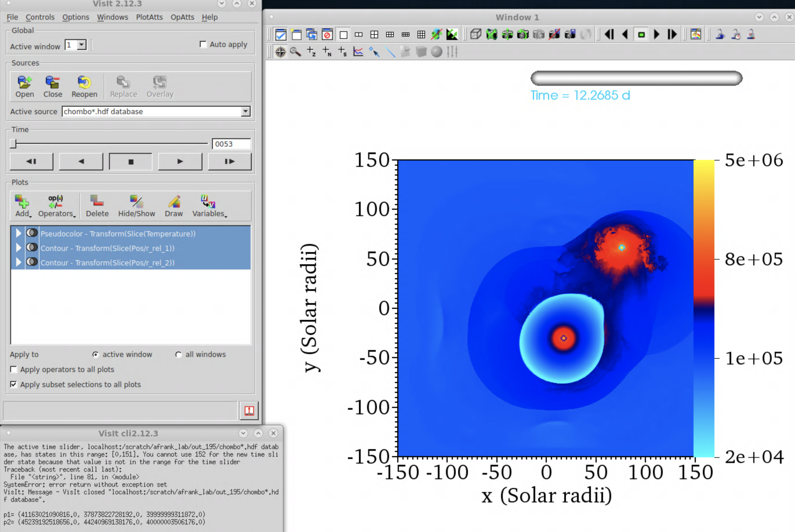Toggle the lock tools icon
795x532 pixels.
751,34
